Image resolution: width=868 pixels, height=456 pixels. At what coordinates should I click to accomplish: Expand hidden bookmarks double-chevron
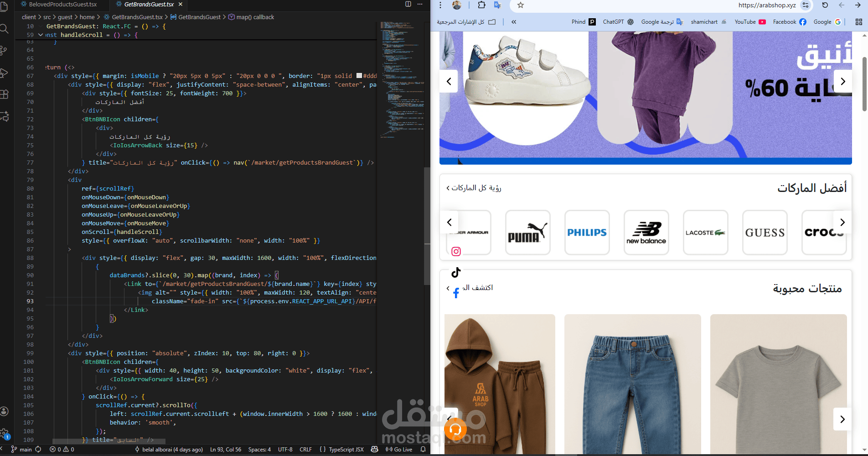tap(514, 22)
